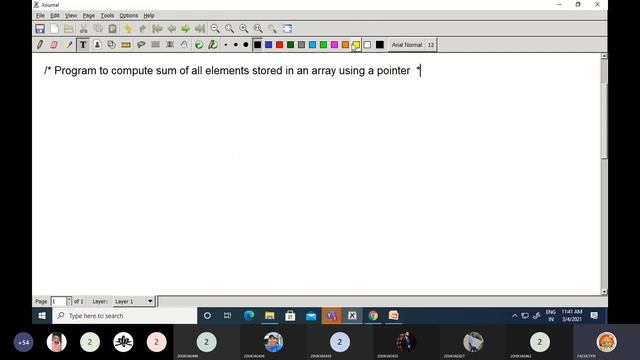Image resolution: width=640 pixels, height=360 pixels.
Task: Select the Pen tool
Action: click(40, 44)
